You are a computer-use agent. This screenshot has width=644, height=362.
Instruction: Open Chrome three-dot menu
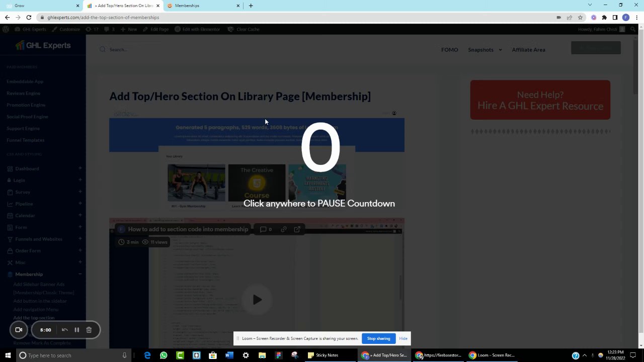[637, 17]
